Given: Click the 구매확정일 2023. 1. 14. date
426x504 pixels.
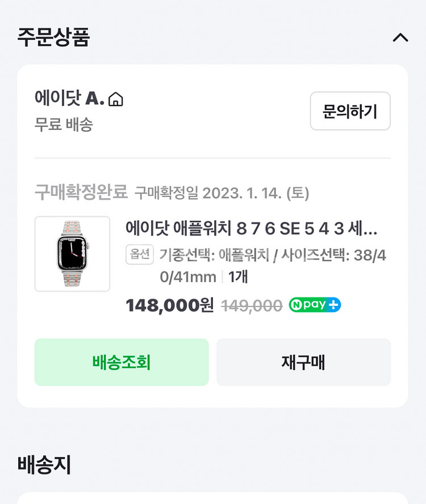Looking at the screenshot, I should click(x=222, y=194).
